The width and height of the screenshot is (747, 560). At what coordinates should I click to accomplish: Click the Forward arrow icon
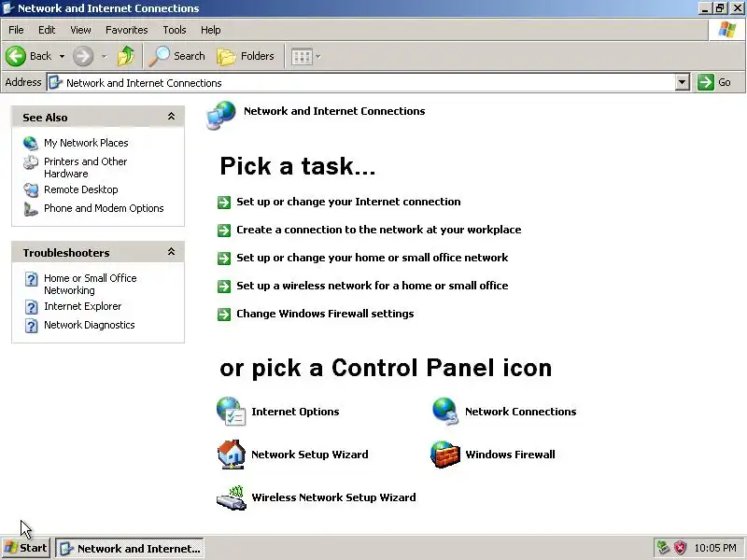(x=83, y=56)
